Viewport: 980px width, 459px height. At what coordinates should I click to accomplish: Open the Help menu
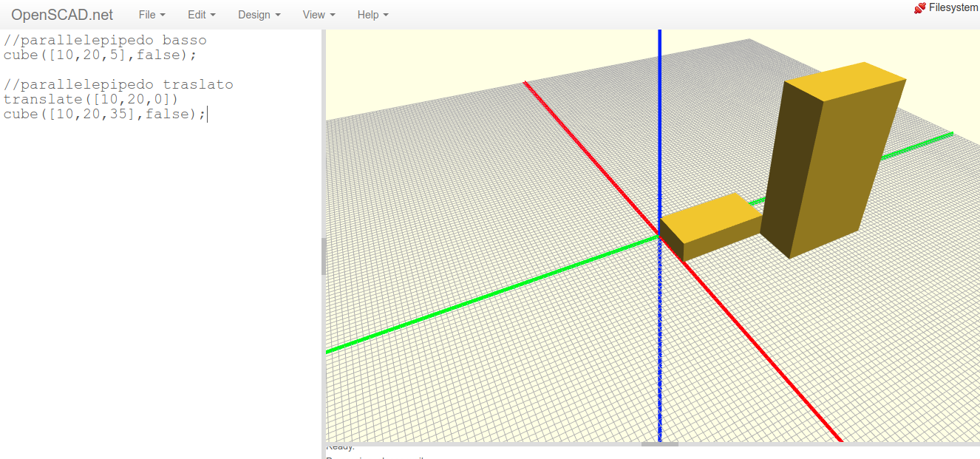point(372,15)
